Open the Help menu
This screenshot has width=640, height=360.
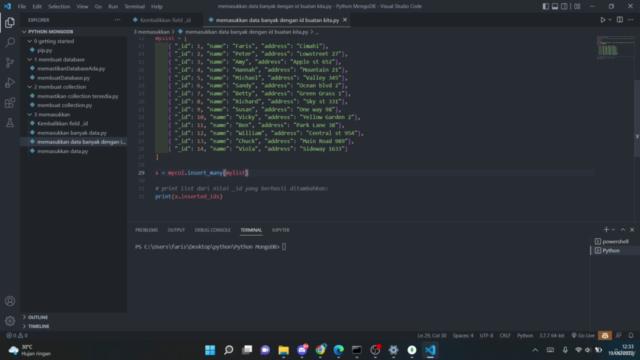[x=157, y=7]
